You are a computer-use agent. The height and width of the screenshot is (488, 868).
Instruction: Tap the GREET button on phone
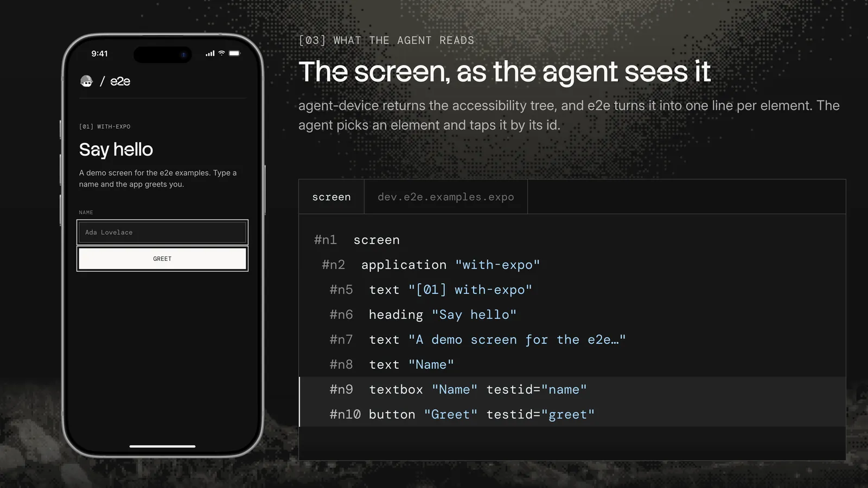point(162,259)
